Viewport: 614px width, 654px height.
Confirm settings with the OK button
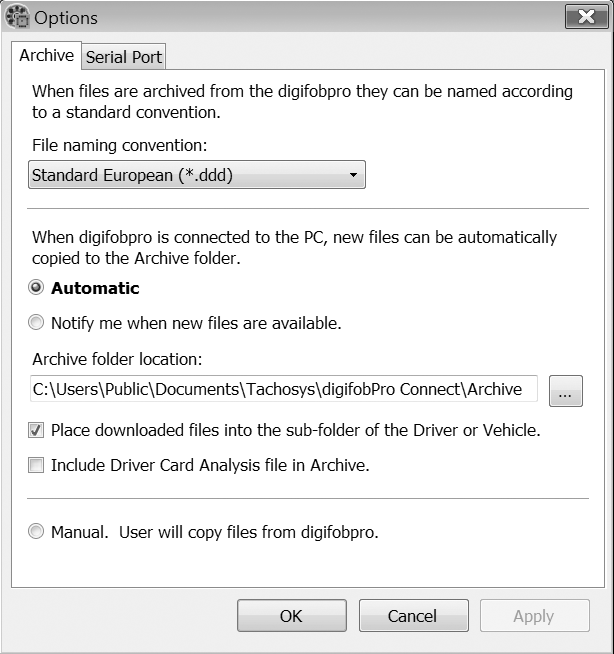[292, 616]
